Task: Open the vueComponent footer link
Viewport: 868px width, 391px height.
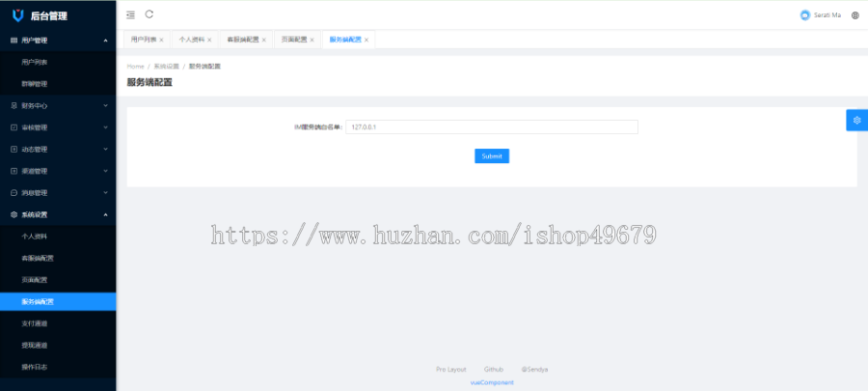Action: click(x=492, y=382)
